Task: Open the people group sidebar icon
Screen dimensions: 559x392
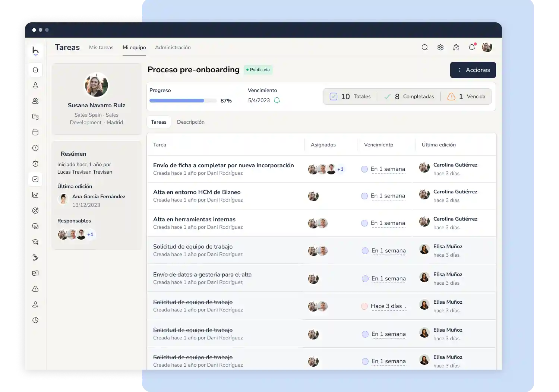Action: [x=35, y=101]
